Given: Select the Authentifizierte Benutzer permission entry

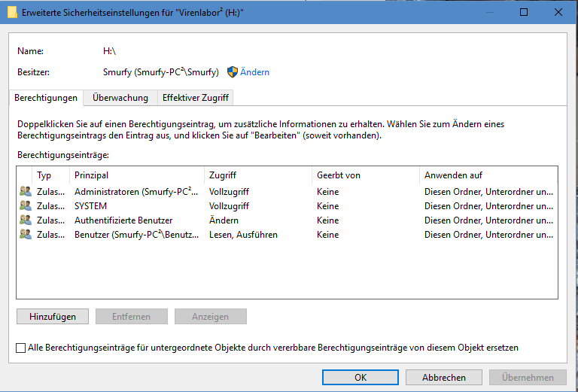Looking at the screenshot, I should [123, 220].
